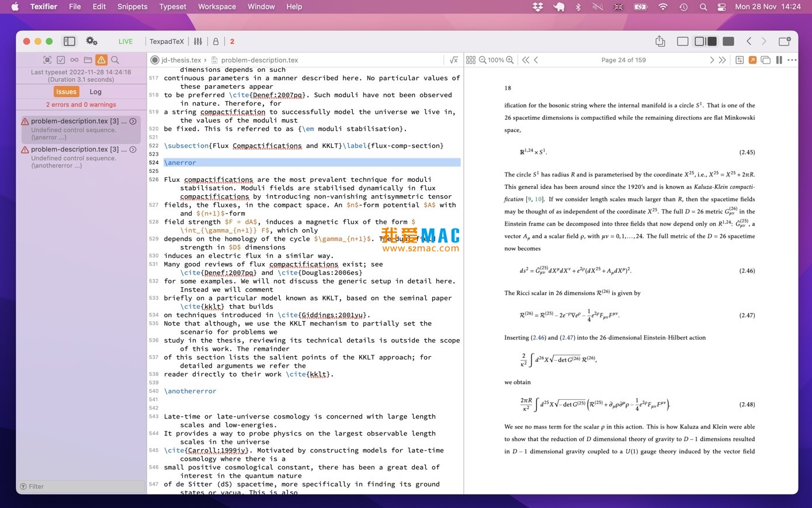The image size is (812, 508).
Task: Open the jd-thesis.tex breadcrumb chevron
Action: [206, 60]
